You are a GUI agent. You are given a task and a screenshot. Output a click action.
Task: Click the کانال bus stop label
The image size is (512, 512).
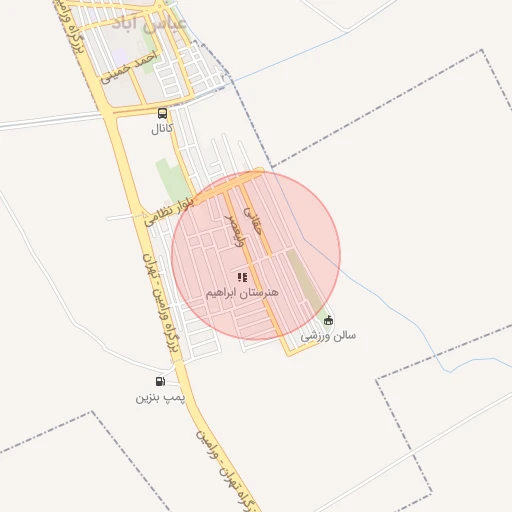click(x=162, y=128)
